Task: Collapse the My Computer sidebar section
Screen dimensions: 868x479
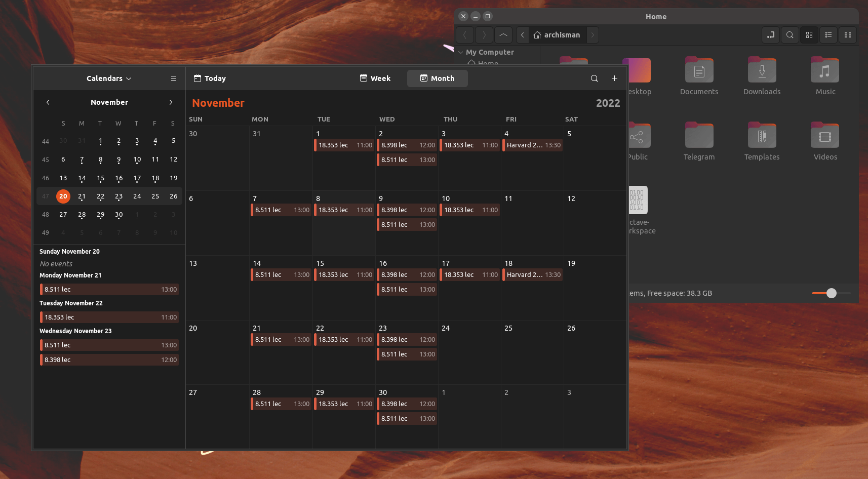Action: tap(460, 52)
